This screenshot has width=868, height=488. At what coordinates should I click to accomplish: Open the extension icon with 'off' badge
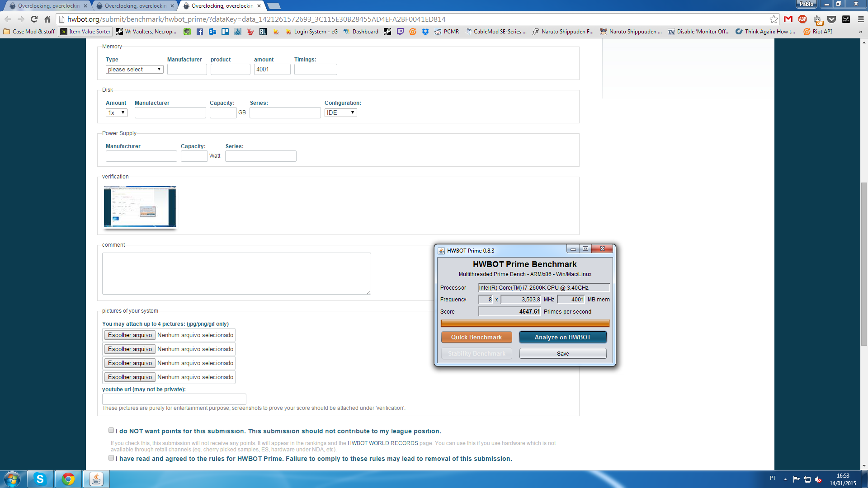[x=818, y=19]
